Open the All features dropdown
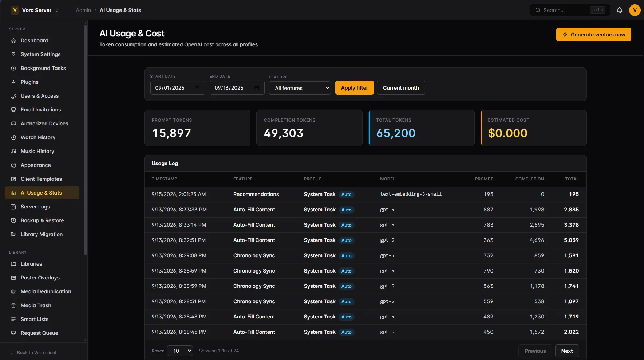644x360 pixels. pos(300,88)
